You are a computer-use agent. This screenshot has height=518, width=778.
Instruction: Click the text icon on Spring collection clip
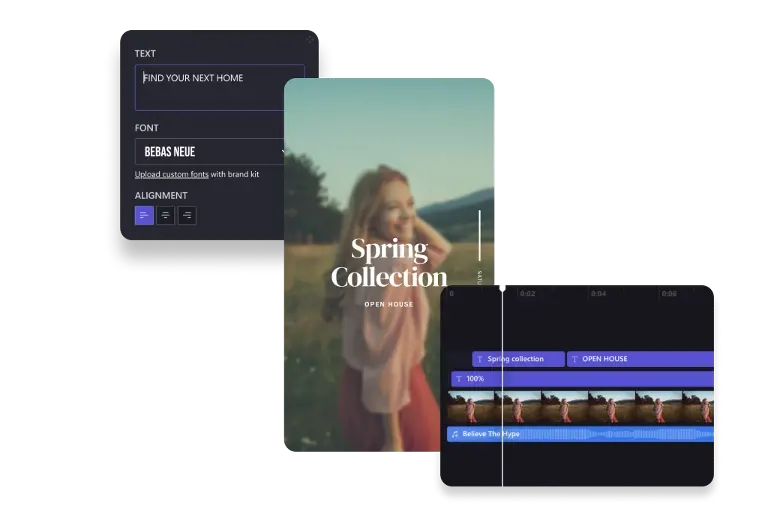click(479, 359)
